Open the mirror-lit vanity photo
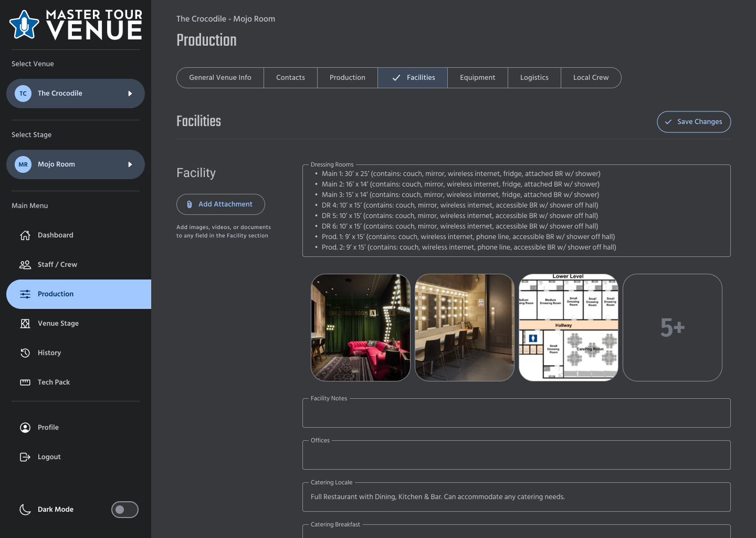This screenshot has width=756, height=538. [x=465, y=328]
